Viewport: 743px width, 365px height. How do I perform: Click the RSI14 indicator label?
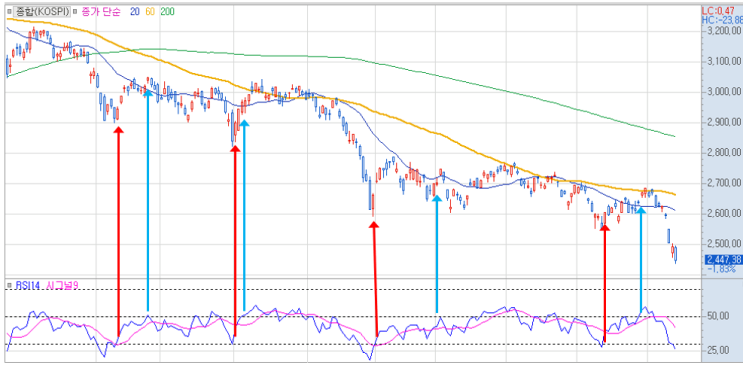coord(27,285)
